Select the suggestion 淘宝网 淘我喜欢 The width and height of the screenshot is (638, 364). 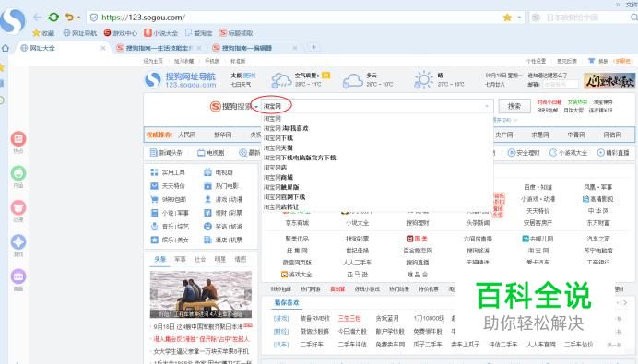pos(286,128)
